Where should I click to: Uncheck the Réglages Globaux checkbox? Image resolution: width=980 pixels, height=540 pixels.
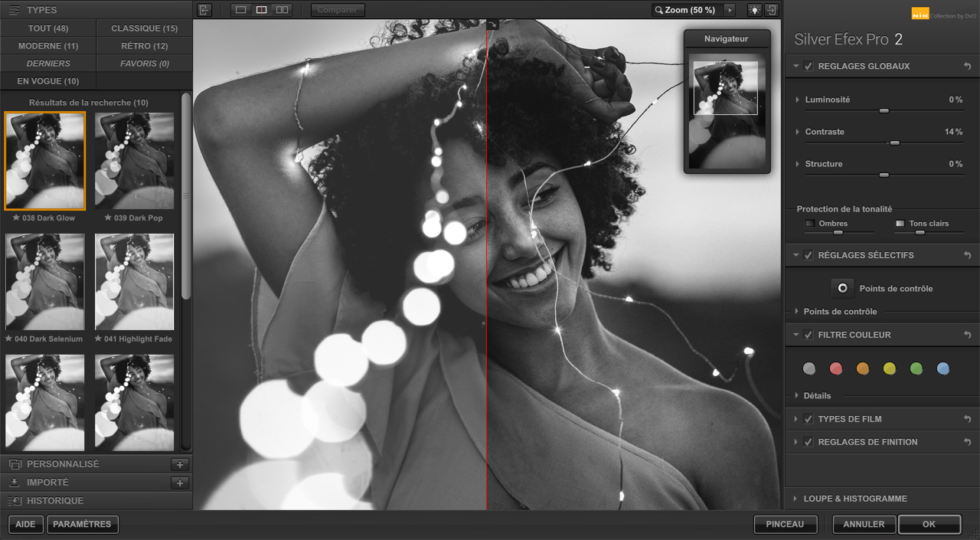808,67
